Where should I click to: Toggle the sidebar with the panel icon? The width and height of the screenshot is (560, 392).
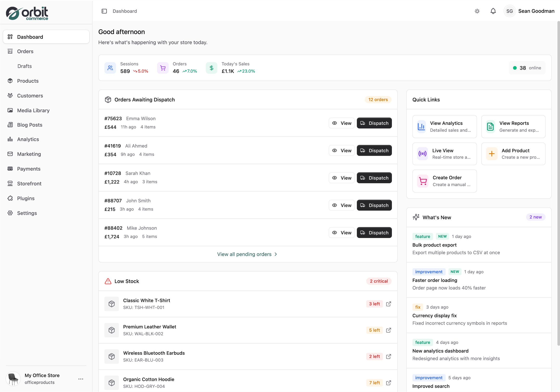point(104,11)
